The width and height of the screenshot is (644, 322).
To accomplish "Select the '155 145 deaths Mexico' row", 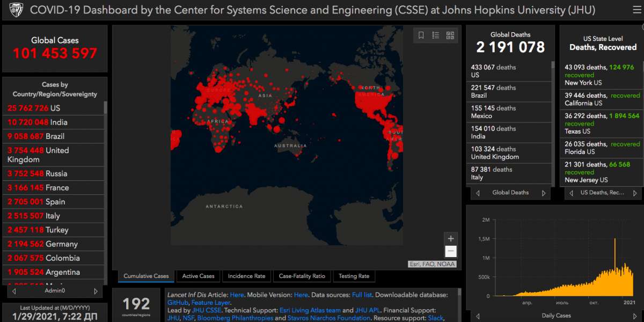I will coord(508,112).
